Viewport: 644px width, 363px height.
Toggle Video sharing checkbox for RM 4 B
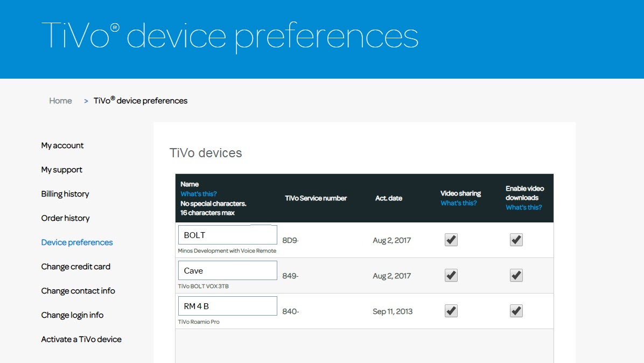[451, 311]
